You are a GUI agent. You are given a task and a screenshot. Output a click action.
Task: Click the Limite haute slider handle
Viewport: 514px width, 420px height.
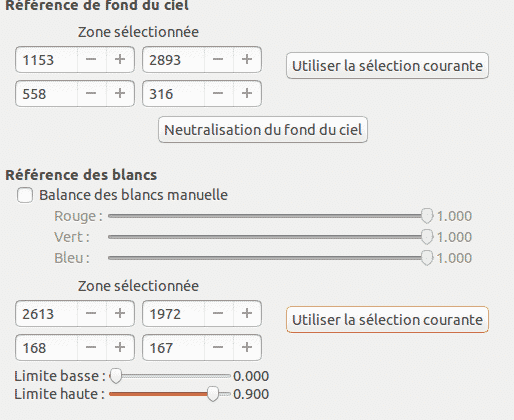pos(213,394)
